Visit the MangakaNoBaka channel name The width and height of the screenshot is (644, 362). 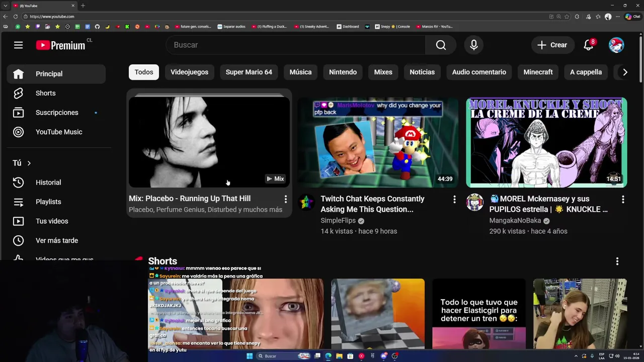(515, 221)
